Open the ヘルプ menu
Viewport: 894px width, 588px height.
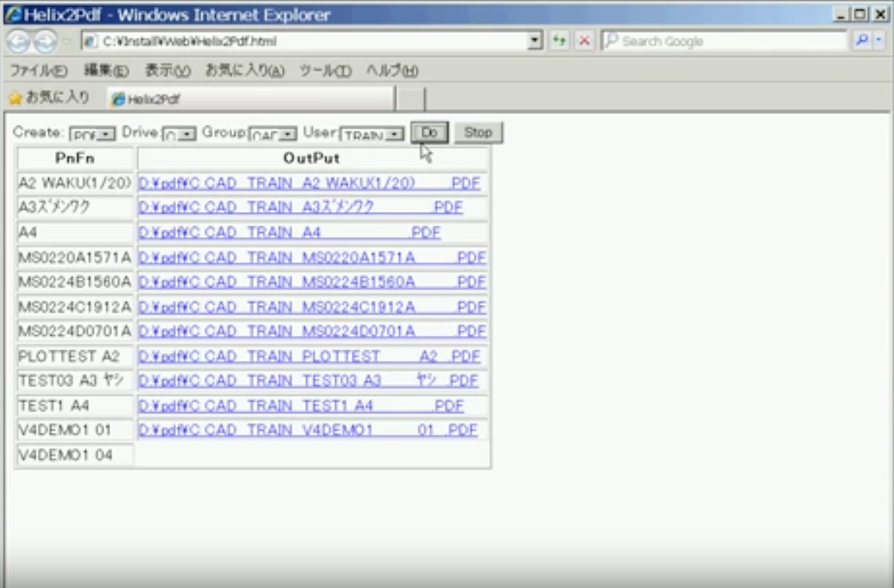point(392,70)
